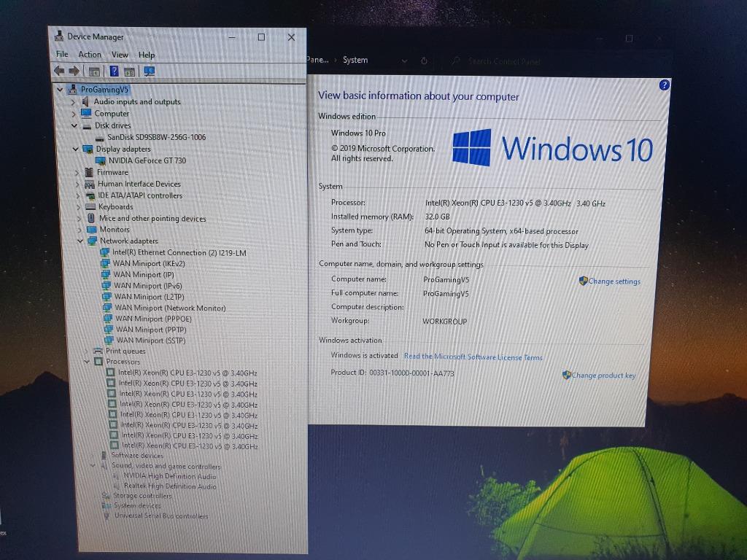The width and height of the screenshot is (747, 560).
Task: Click the Control Panel breadcrumb segment
Action: coord(318,60)
